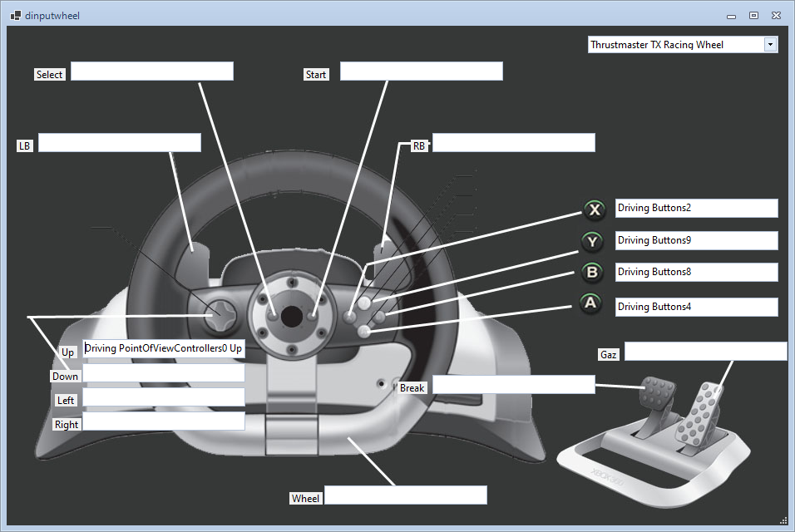The width and height of the screenshot is (795, 532).
Task: Click the Y field showing Driving Buttons9
Action: 697,241
